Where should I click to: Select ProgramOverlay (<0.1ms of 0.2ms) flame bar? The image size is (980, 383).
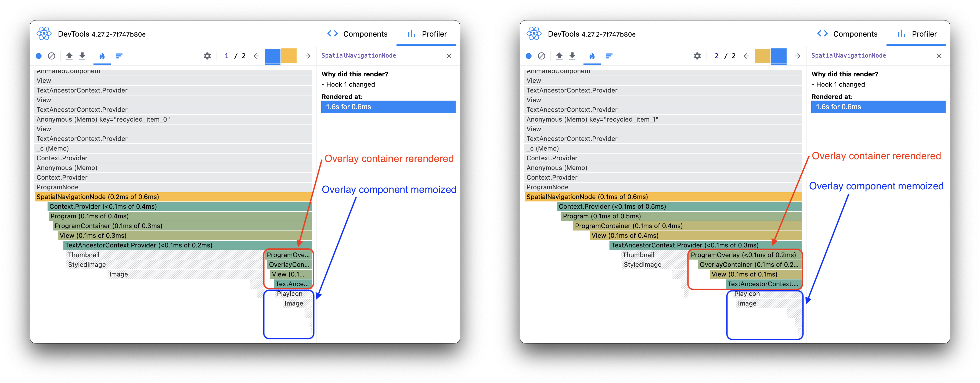[744, 255]
